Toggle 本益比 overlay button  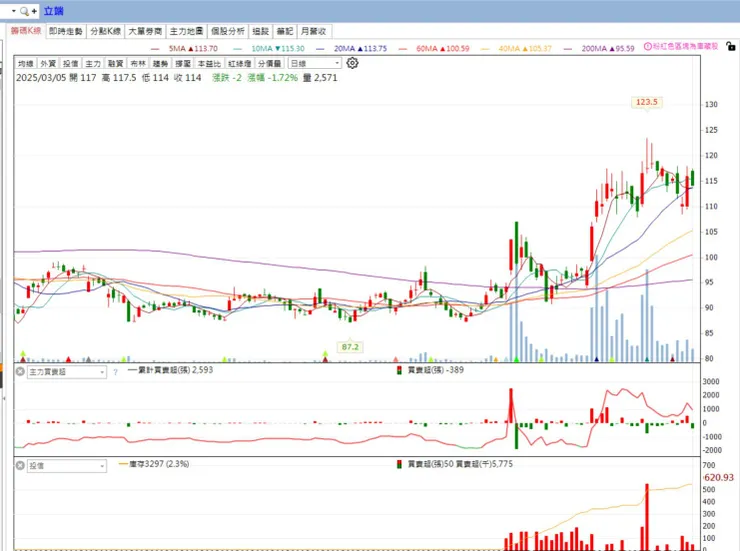(209, 63)
